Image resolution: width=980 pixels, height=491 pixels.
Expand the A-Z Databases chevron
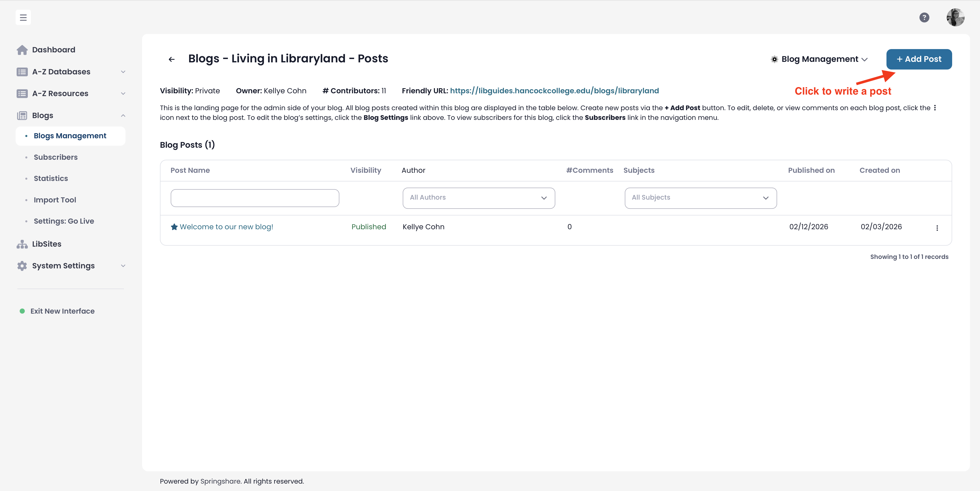click(123, 72)
